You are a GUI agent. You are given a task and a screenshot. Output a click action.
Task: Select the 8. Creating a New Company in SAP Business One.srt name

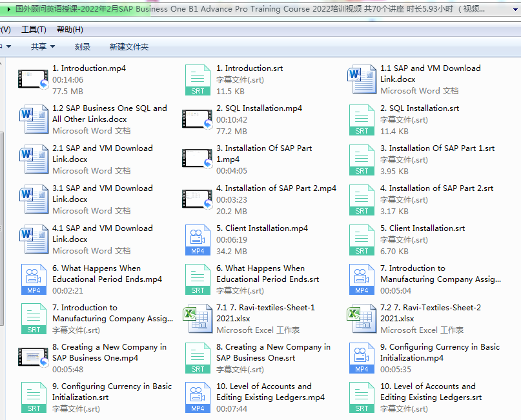[273, 352]
